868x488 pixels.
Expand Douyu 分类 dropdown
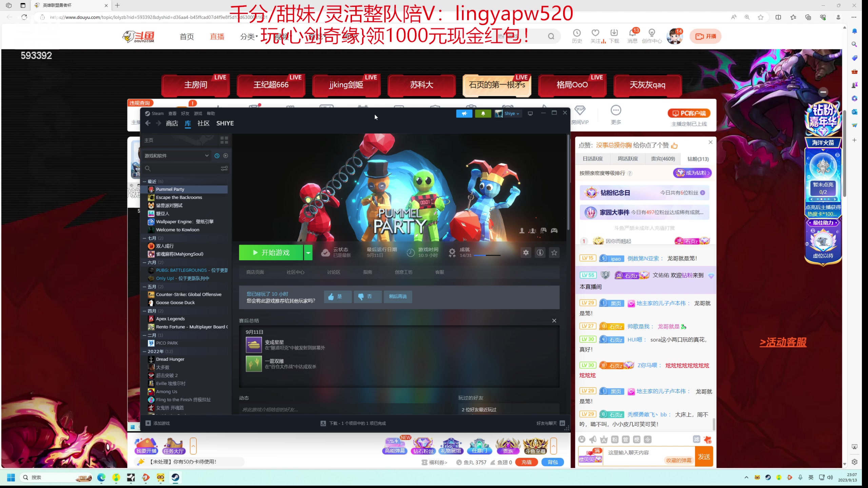[249, 36]
